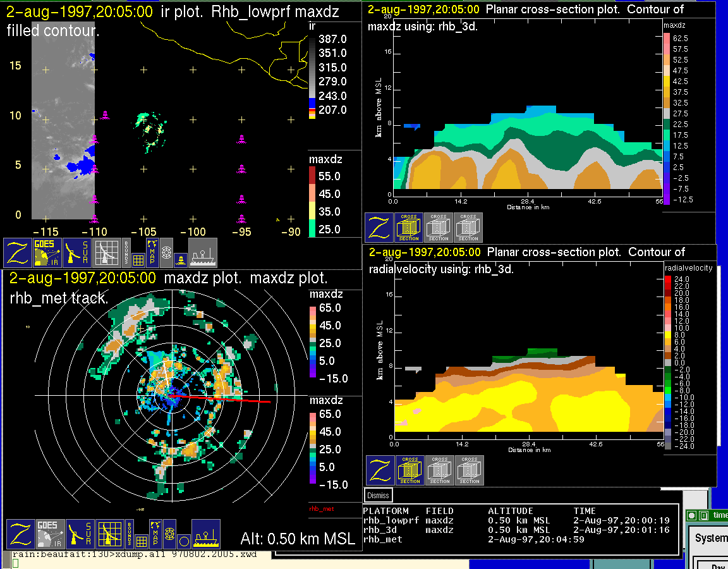Image resolution: width=728 pixels, height=569 pixels.
Task: Enable the grayed-out radar grid icon in the ir plot window
Action: pyautogui.click(x=107, y=253)
